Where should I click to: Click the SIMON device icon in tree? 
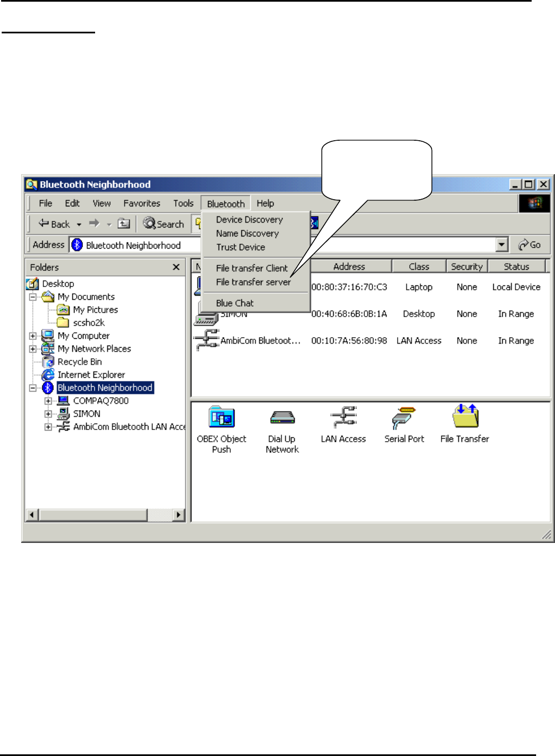tap(63, 413)
